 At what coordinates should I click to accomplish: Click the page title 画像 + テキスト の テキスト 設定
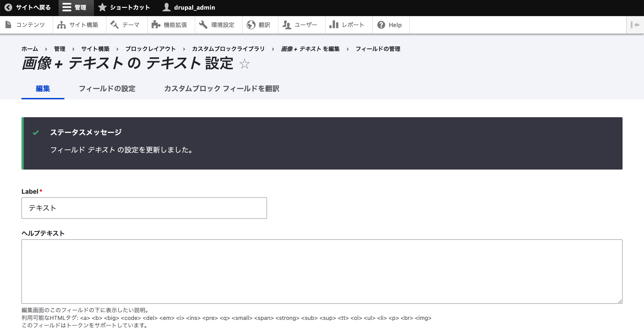(x=127, y=63)
